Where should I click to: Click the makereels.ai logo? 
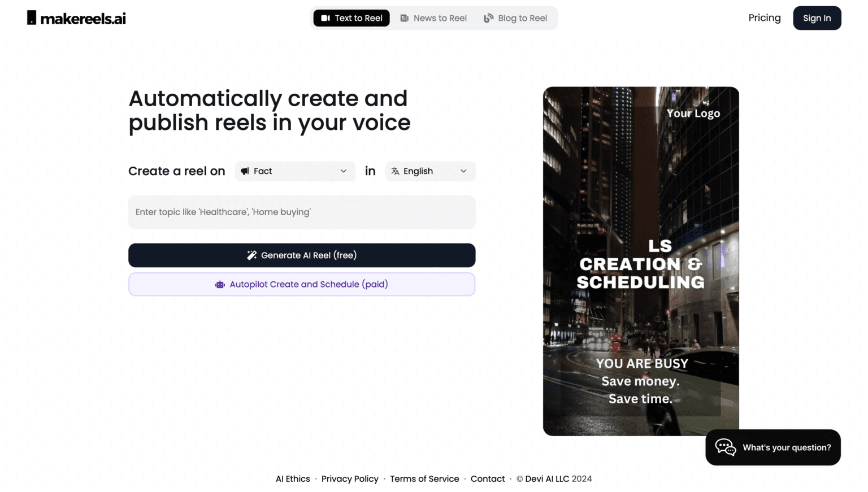pyautogui.click(x=76, y=18)
